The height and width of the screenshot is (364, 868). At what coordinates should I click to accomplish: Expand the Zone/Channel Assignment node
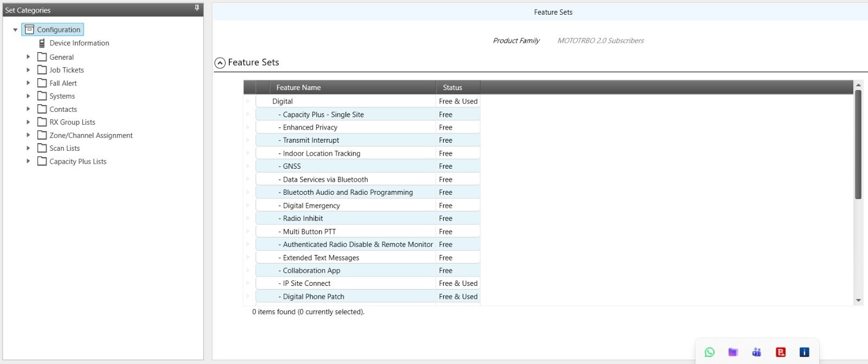tap(28, 135)
